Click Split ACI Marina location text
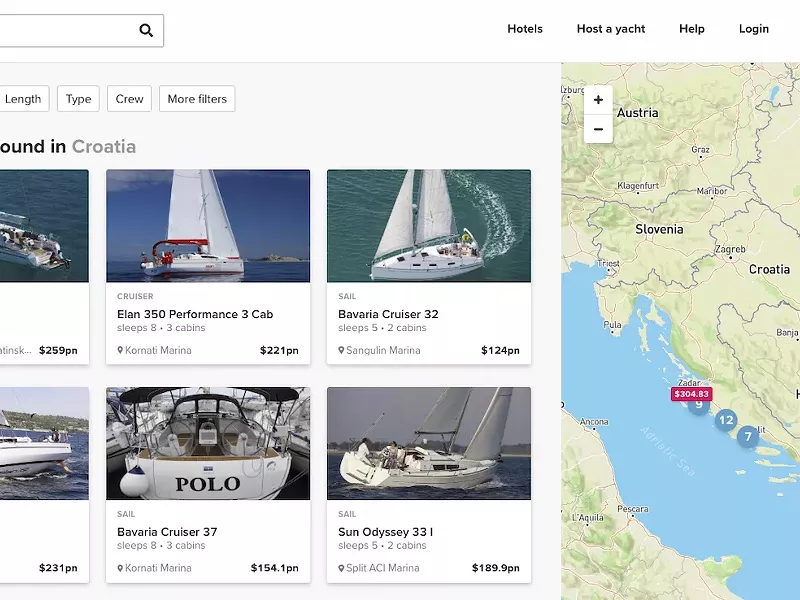This screenshot has width=800, height=600. pyautogui.click(x=383, y=568)
